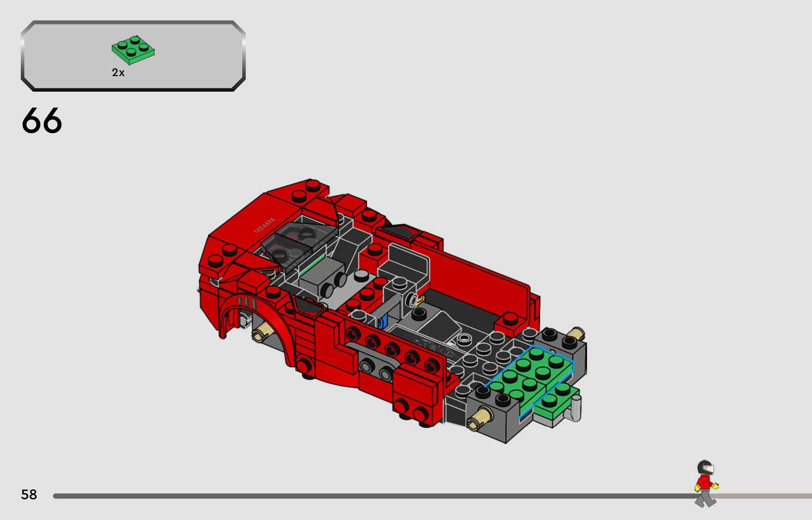Click the step number 66
The width and height of the screenshot is (812, 520).
click(42, 120)
